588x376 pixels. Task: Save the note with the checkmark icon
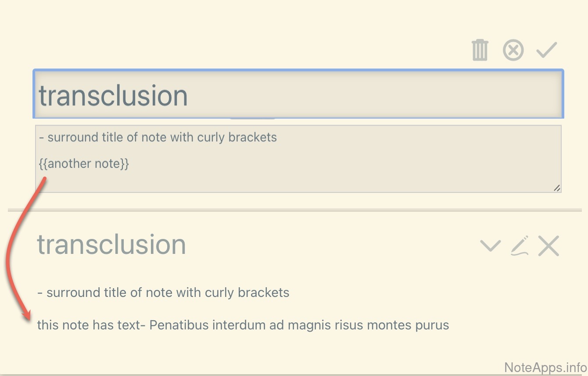point(546,50)
